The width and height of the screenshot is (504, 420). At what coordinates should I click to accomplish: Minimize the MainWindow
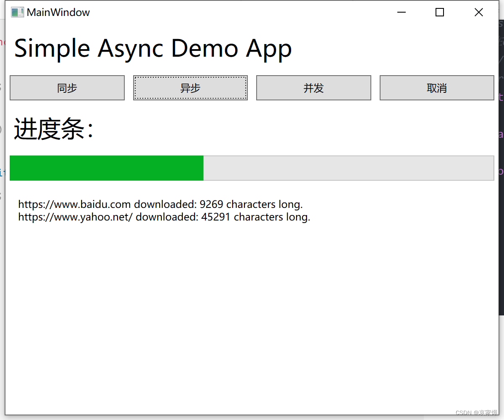[402, 12]
